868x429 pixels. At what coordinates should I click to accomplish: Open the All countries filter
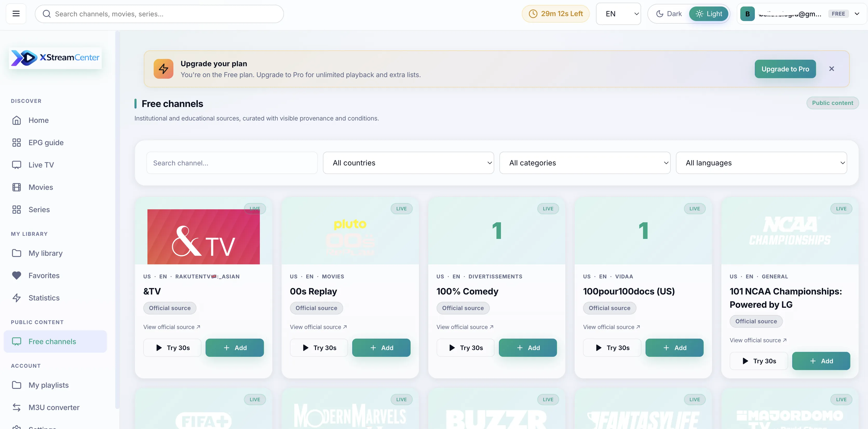[x=408, y=163]
